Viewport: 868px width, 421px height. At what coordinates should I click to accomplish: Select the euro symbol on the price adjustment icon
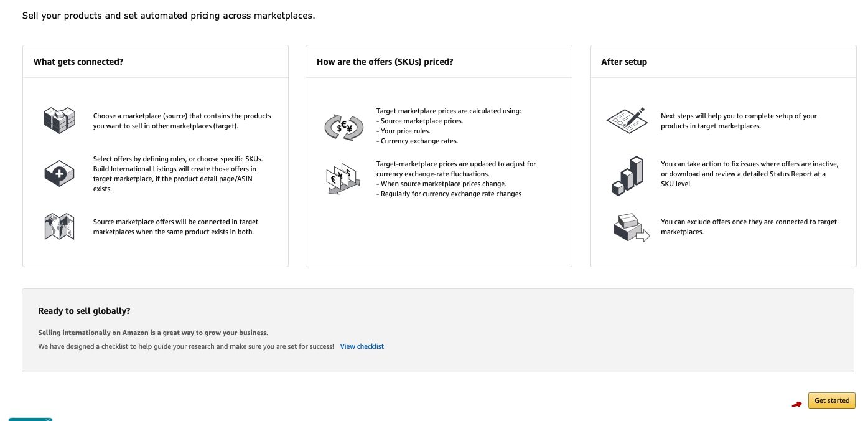(334, 179)
